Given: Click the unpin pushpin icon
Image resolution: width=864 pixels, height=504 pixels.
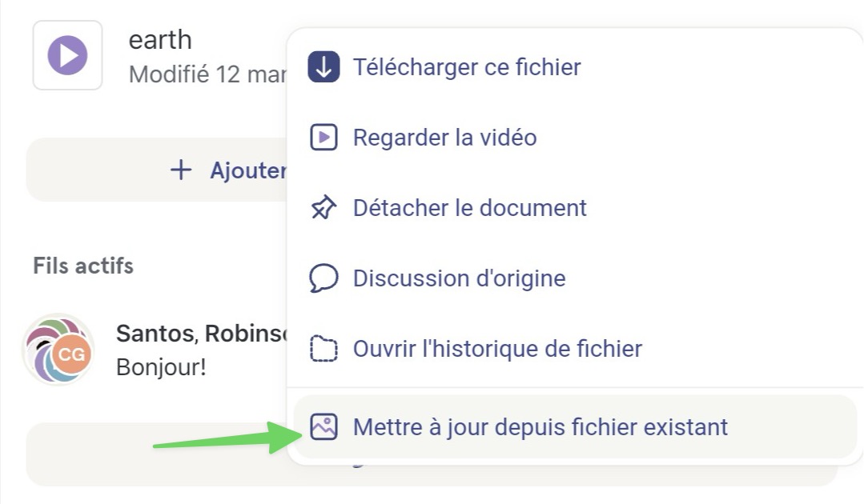Looking at the screenshot, I should click(323, 207).
